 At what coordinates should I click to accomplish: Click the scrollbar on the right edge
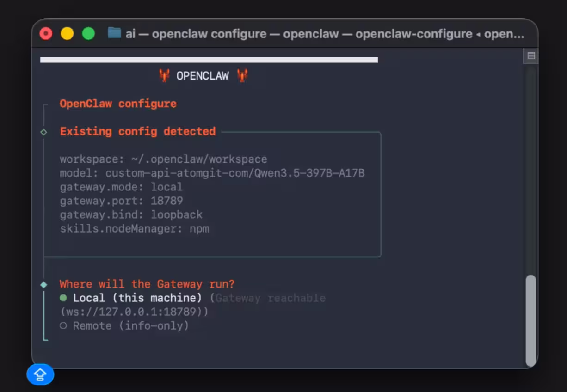click(530, 319)
